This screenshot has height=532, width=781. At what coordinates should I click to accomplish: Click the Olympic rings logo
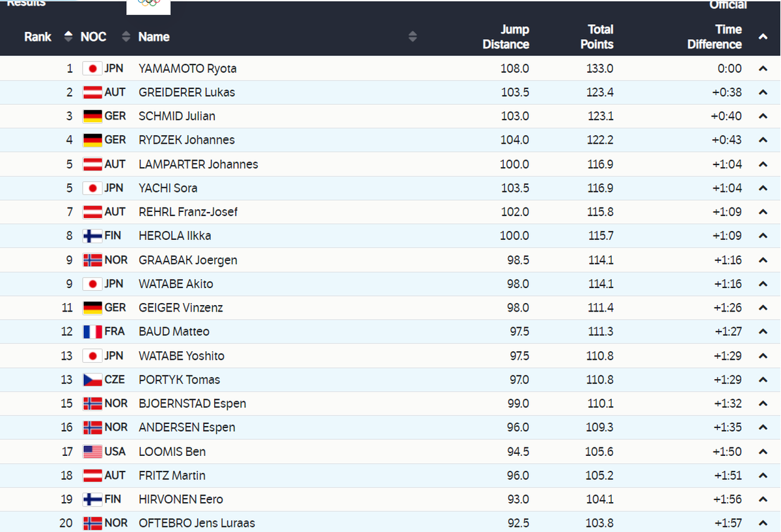click(148, 5)
